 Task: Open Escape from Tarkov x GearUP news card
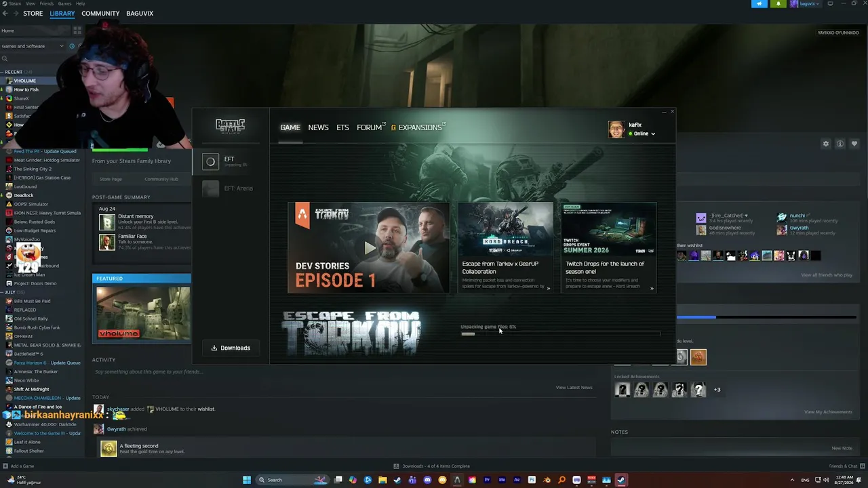pyautogui.click(x=505, y=247)
